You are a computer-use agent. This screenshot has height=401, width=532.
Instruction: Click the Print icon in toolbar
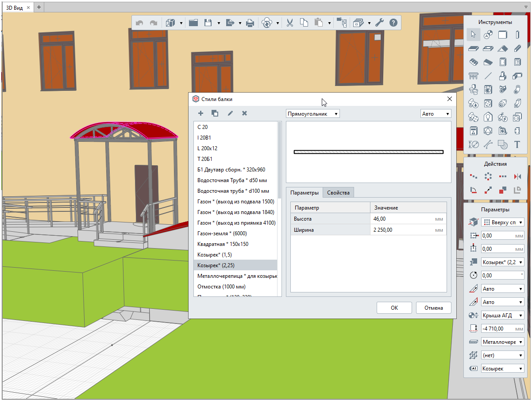tap(250, 23)
